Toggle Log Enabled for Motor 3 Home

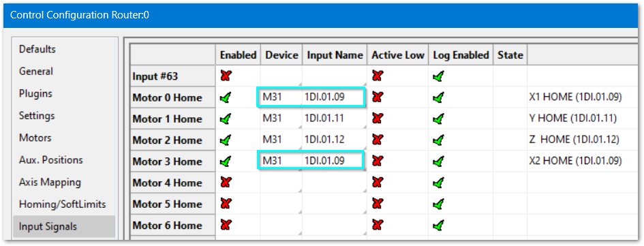[x=438, y=162]
